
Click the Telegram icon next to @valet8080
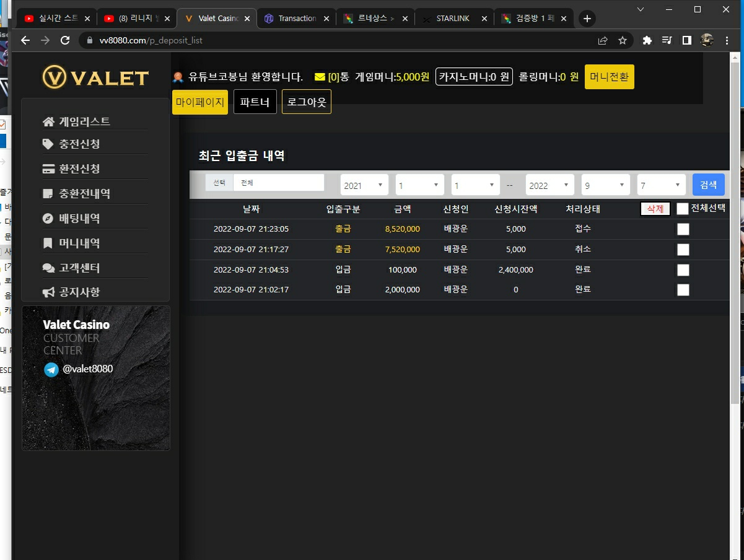51,370
